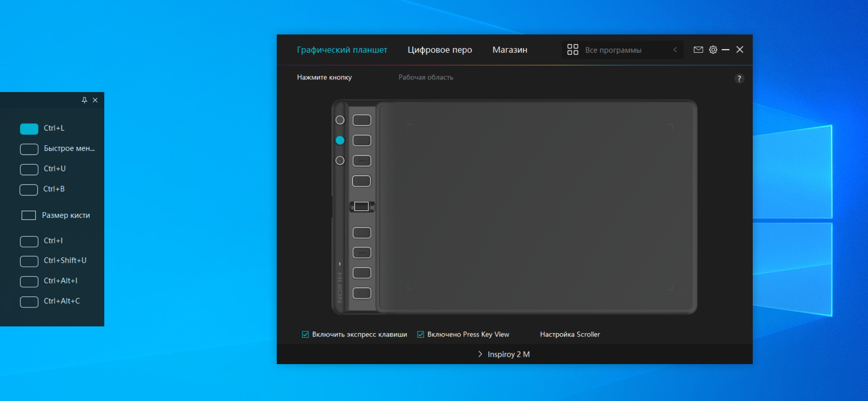Uncheck the Press Key View checkbox
The image size is (868, 401).
(x=421, y=335)
